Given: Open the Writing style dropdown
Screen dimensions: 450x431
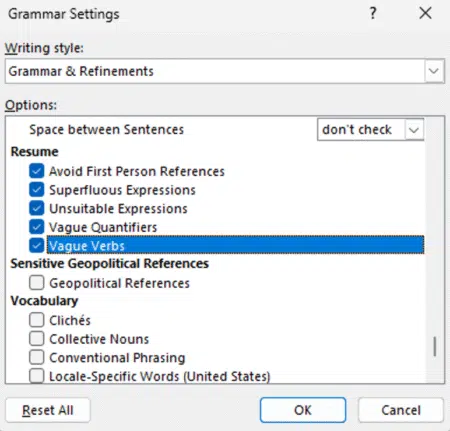Looking at the screenshot, I should (x=433, y=71).
